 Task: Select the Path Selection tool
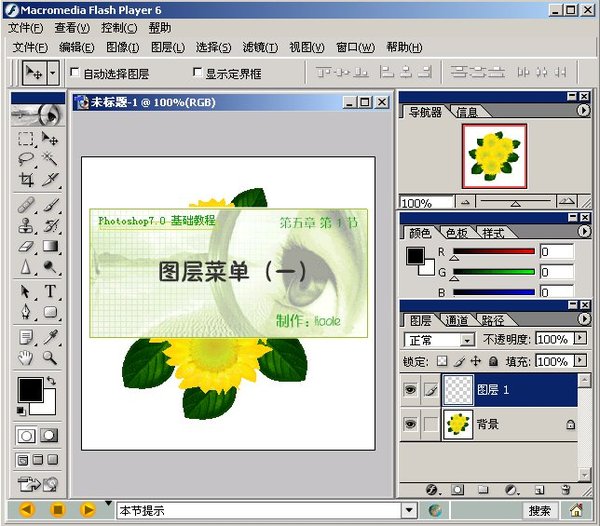point(26,291)
